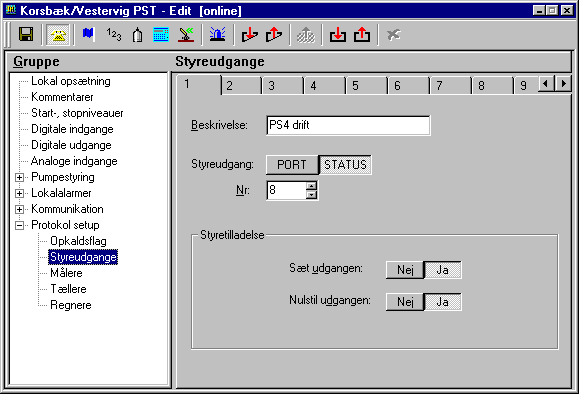The height and width of the screenshot is (394, 579).
Task: Select Digitale udgange in the tree
Action: (71, 145)
